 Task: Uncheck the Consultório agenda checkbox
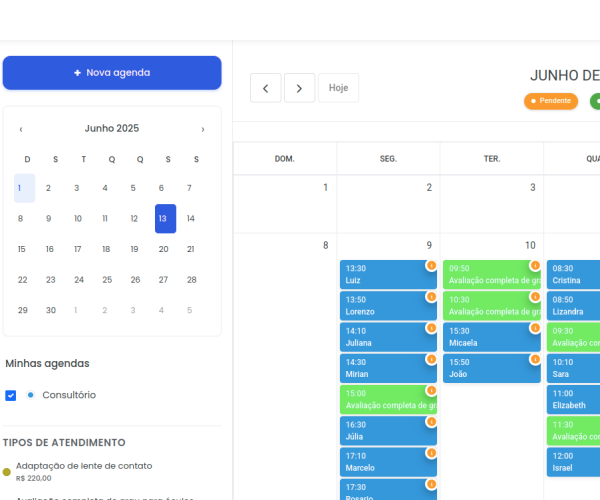point(11,395)
